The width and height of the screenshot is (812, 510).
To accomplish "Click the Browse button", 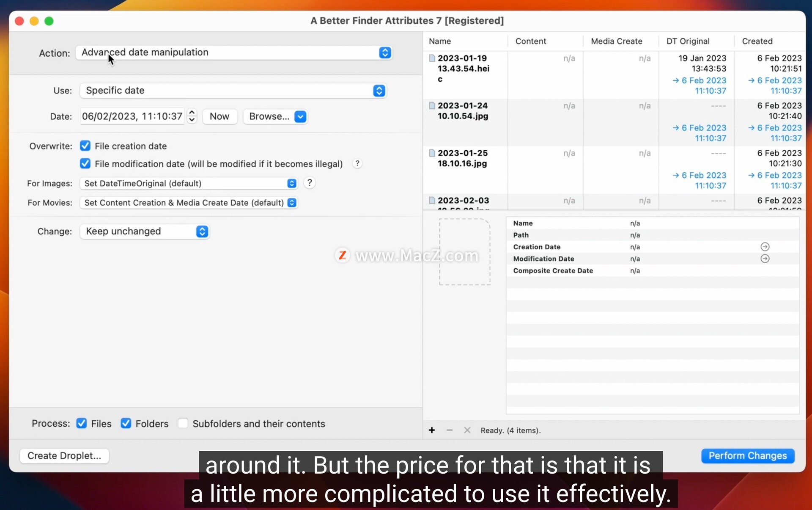I will [x=269, y=116].
